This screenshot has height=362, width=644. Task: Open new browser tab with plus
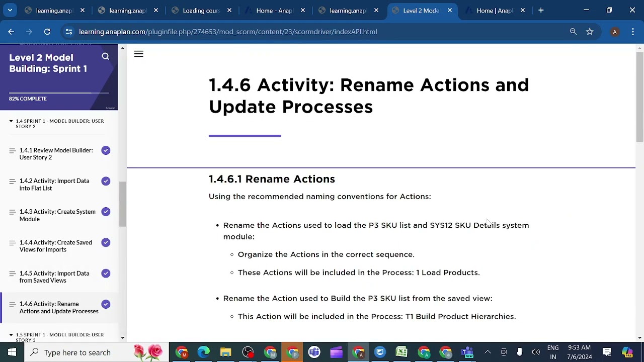click(541, 10)
